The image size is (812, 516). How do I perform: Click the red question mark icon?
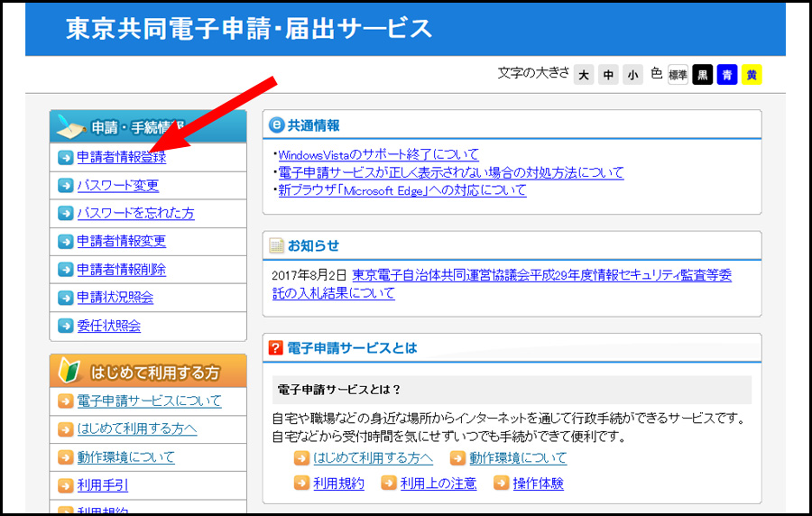coord(275,347)
